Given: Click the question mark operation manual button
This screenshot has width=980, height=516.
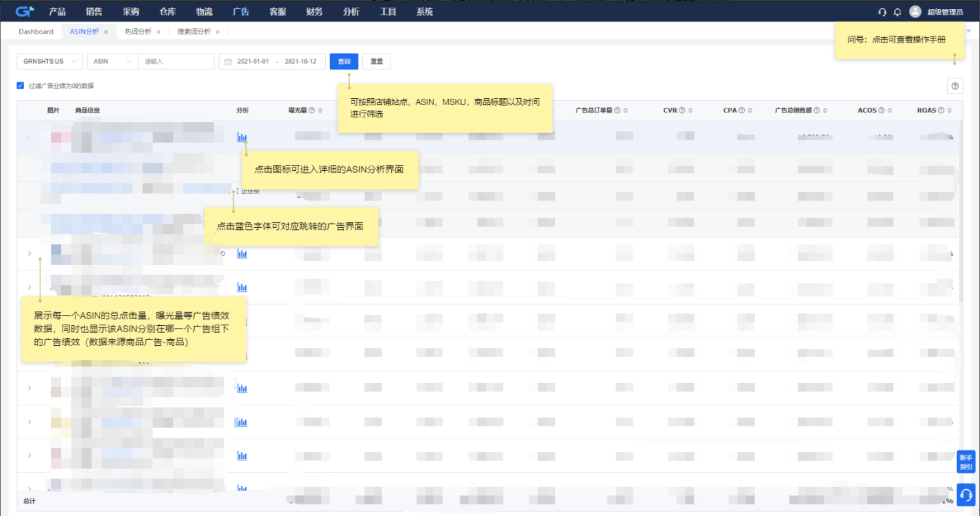Looking at the screenshot, I should tap(955, 86).
